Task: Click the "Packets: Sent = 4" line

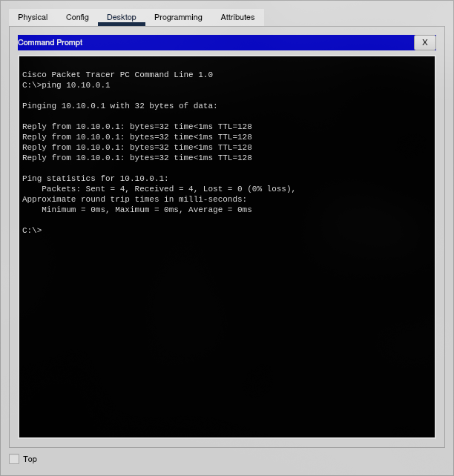Action: pyautogui.click(x=168, y=189)
